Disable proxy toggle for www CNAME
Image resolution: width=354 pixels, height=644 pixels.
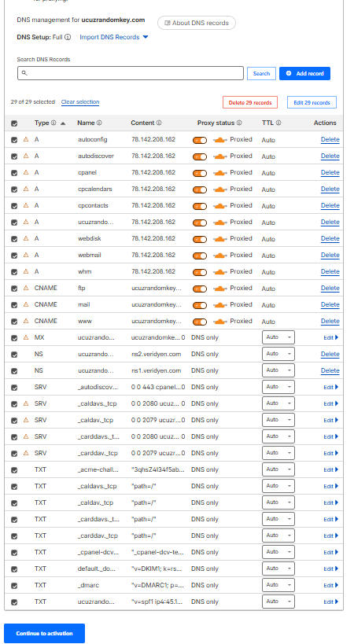200,322
